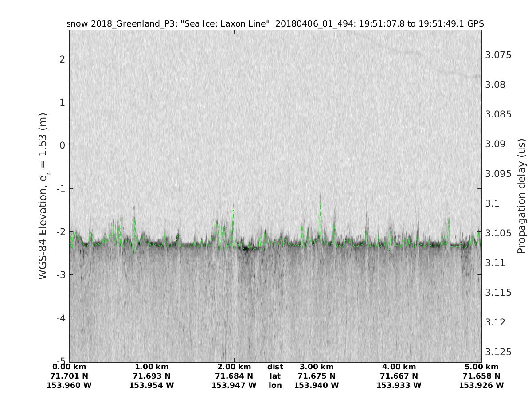
Task: Click the '2.00 km' distance tick label
Action: [234, 367]
